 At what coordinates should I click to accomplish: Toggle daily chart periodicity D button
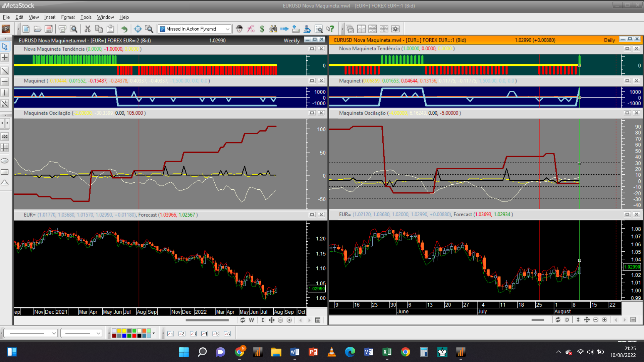click(x=567, y=320)
